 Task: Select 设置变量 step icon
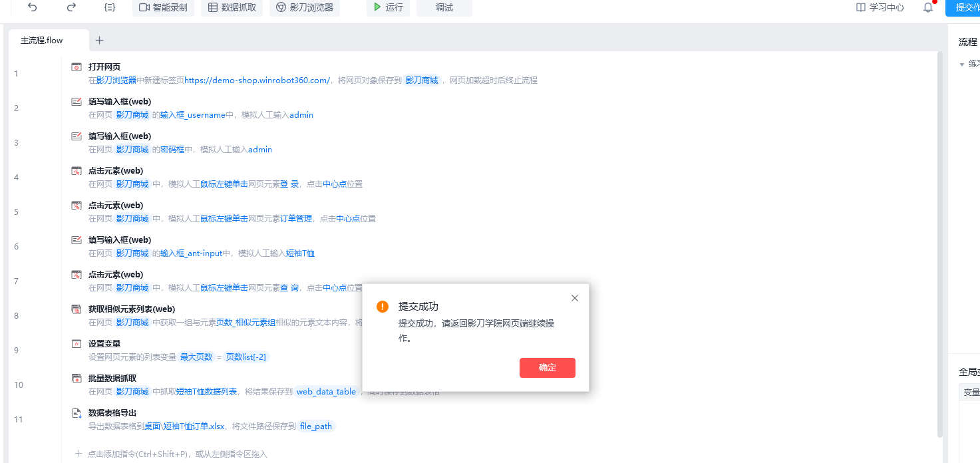coord(77,344)
